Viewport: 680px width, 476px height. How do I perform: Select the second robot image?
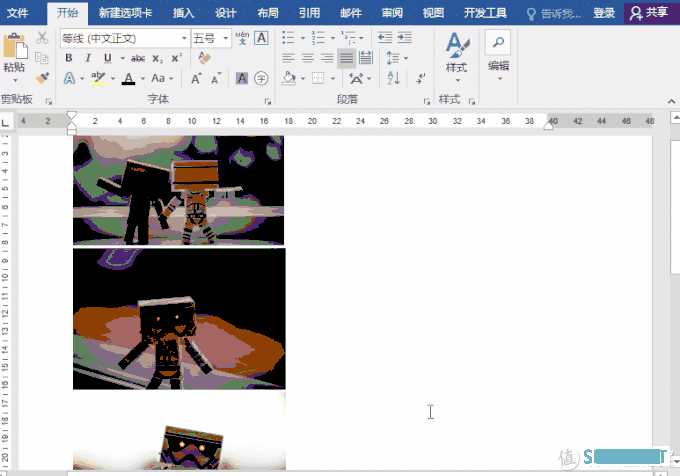(179, 319)
